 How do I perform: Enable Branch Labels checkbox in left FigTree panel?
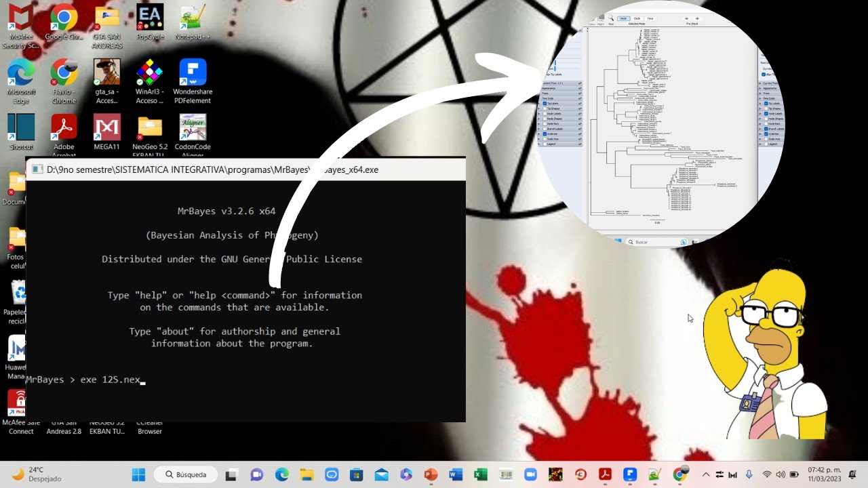tap(545, 129)
